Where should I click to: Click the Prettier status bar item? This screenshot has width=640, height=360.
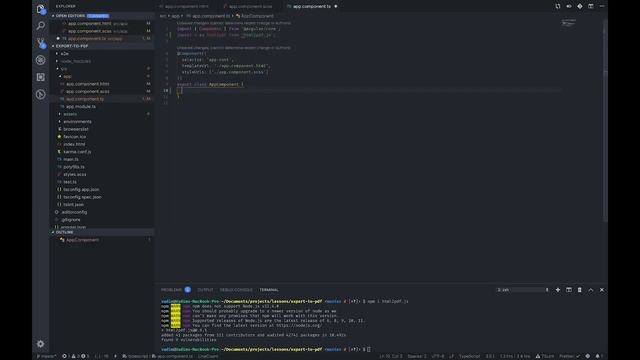(x=569, y=356)
